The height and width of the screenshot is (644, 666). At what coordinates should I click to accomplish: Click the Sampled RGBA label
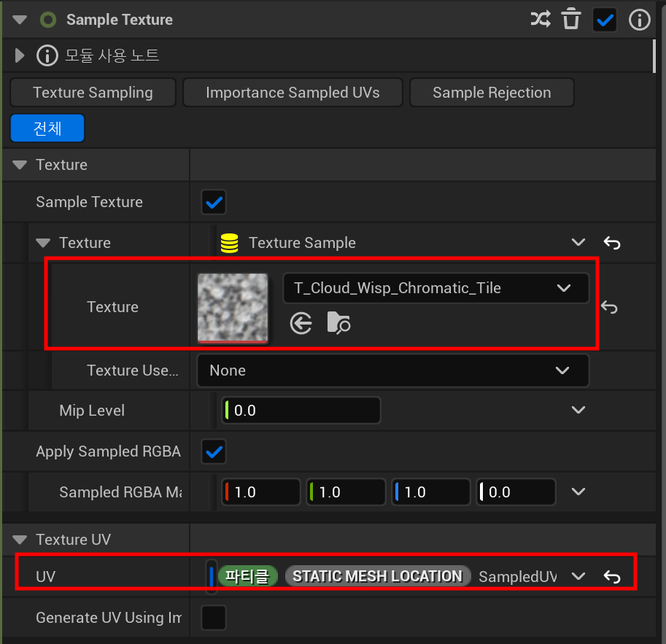pyautogui.click(x=120, y=492)
